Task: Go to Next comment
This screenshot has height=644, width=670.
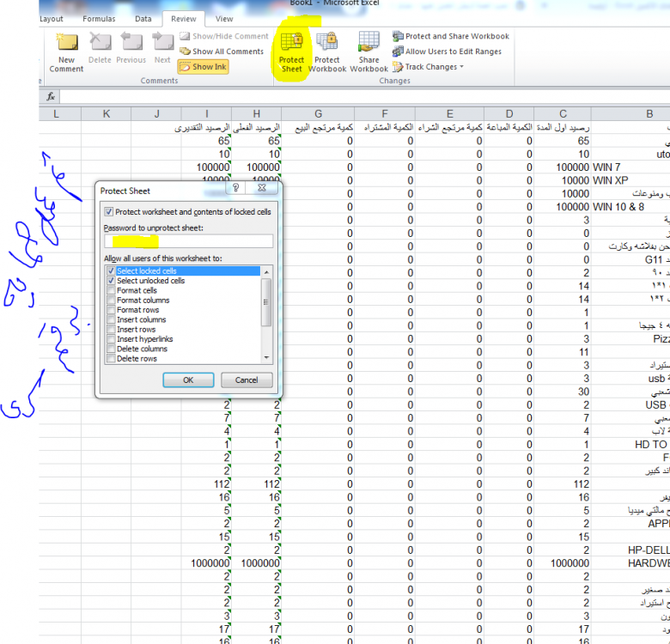Action: point(162,48)
